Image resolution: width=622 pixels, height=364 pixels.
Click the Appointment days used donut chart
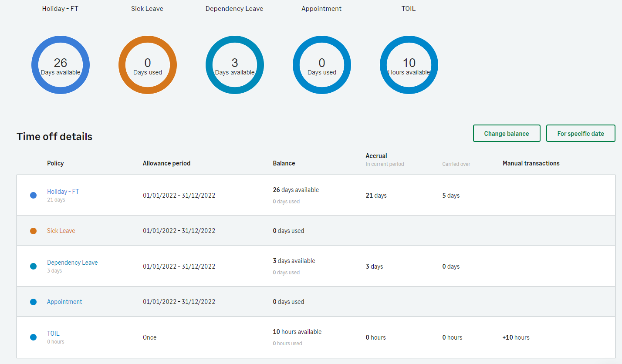[x=322, y=65]
